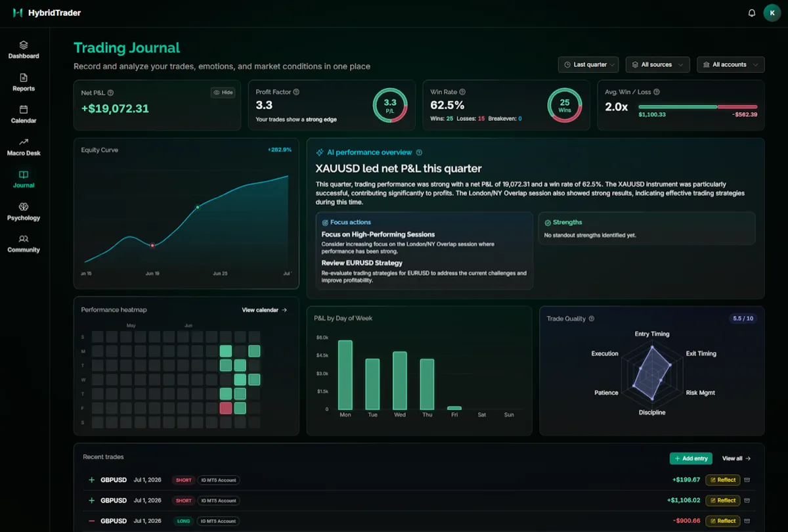The width and height of the screenshot is (788, 532).
Task: Click the Win Rate 25 Wins ring
Action: point(564,105)
